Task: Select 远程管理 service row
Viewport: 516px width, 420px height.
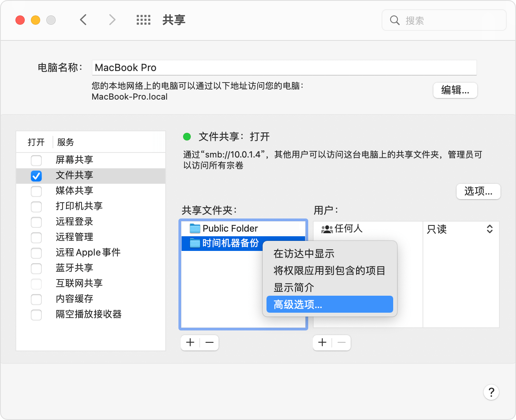Action: pos(91,237)
